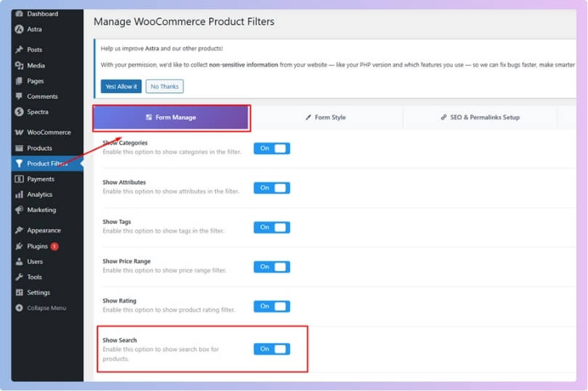The height and width of the screenshot is (391, 588).
Task: Toggle the Show Attributes switch
Action: pyautogui.click(x=272, y=188)
